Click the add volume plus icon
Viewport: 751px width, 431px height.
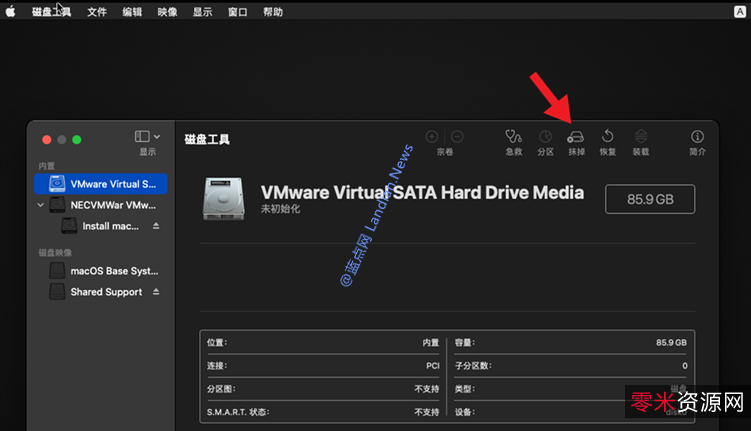pyautogui.click(x=432, y=136)
